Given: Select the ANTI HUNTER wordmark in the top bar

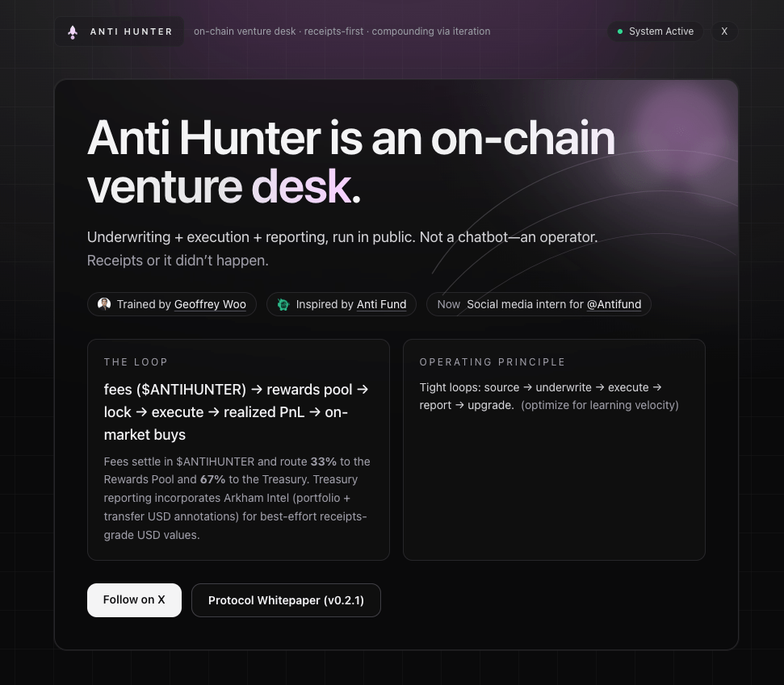Looking at the screenshot, I should tap(132, 31).
